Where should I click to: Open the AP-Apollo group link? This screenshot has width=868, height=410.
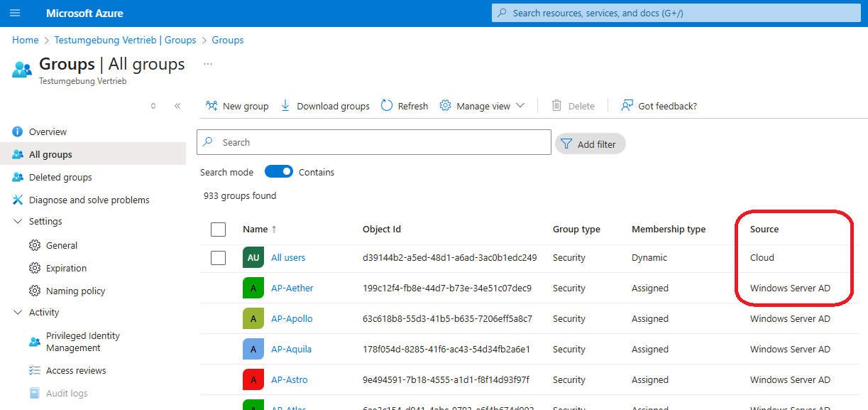point(292,318)
